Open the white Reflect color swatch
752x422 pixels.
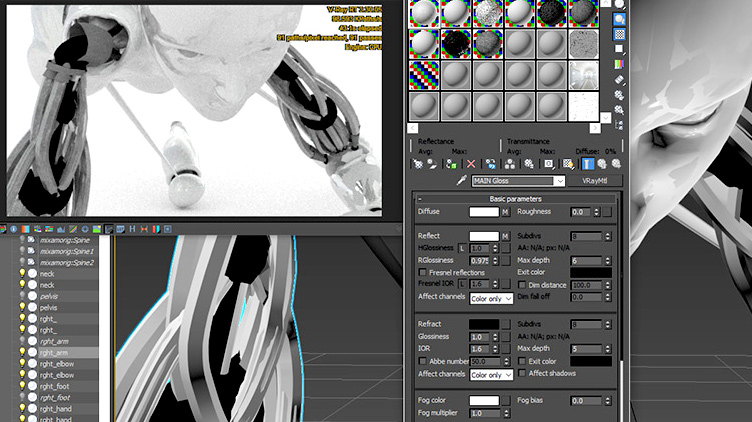click(x=484, y=236)
